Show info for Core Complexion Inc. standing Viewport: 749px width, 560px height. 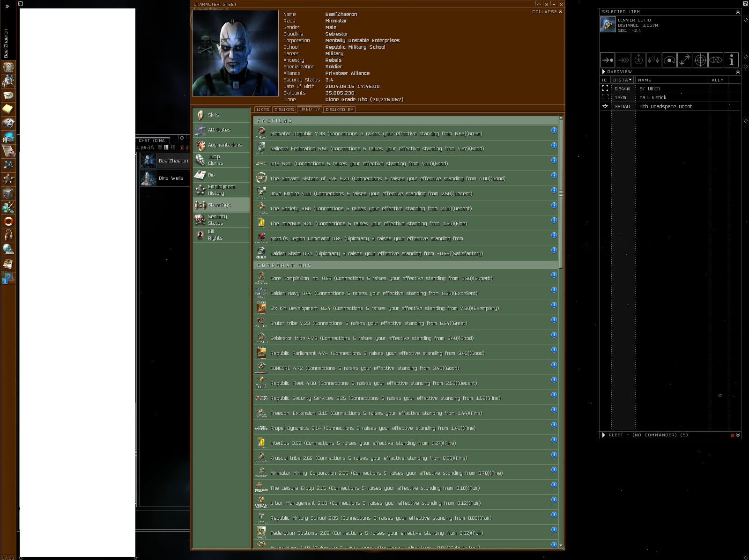[554, 275]
